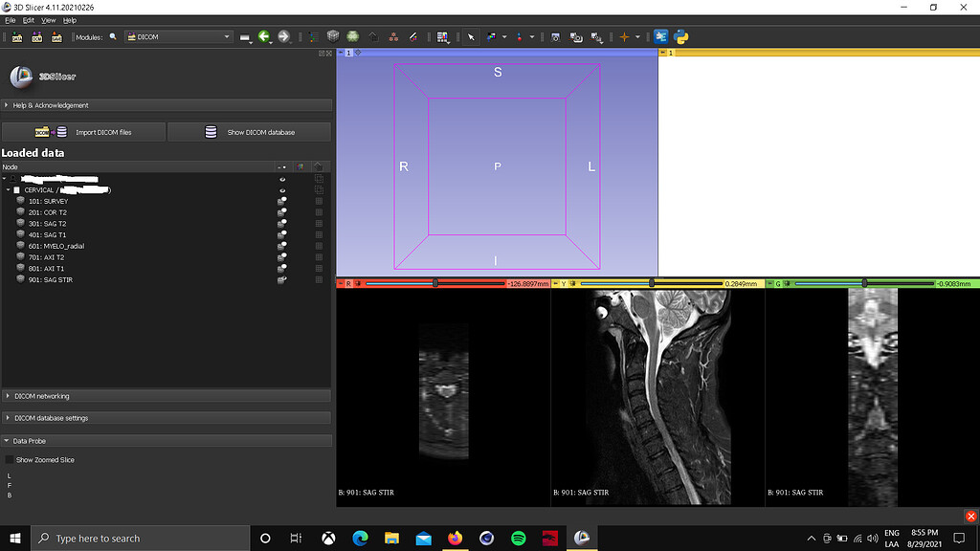Toggle the patient node's eye visibility icon
This screenshot has width=980, height=551.
(x=283, y=179)
